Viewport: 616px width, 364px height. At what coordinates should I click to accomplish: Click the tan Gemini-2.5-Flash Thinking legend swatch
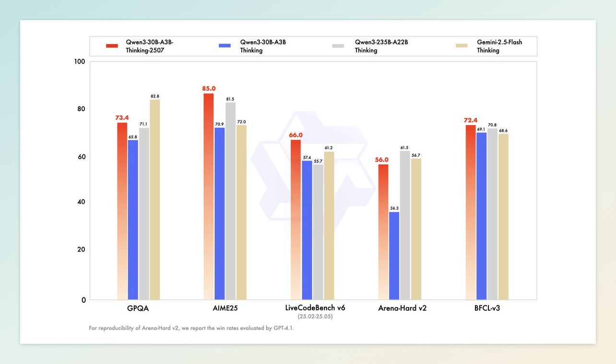[462, 46]
